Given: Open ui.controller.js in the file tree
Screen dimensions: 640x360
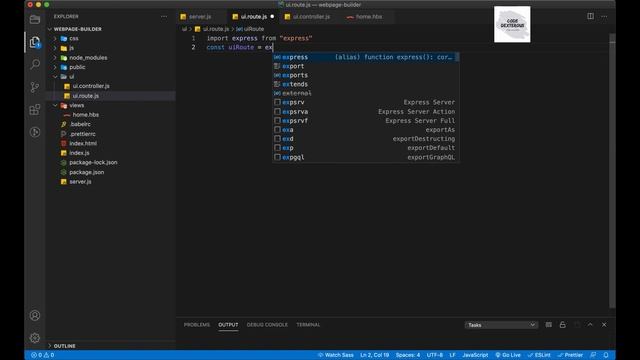Looking at the screenshot, I should point(91,86).
